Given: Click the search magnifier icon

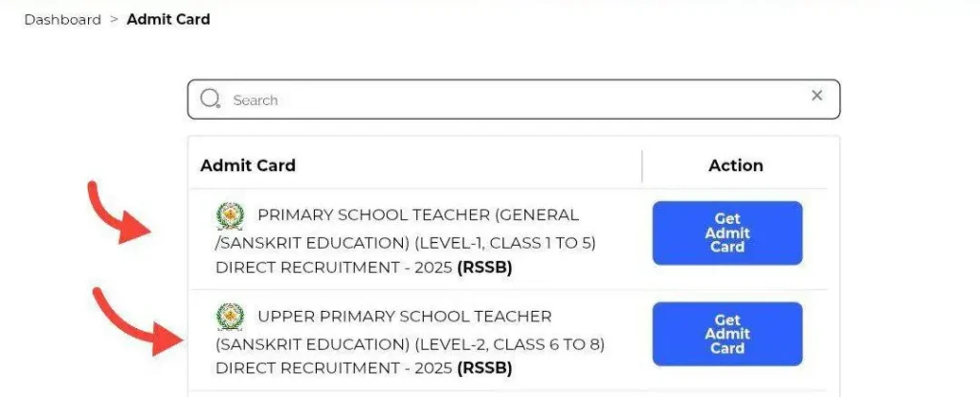Looking at the screenshot, I should click(211, 99).
